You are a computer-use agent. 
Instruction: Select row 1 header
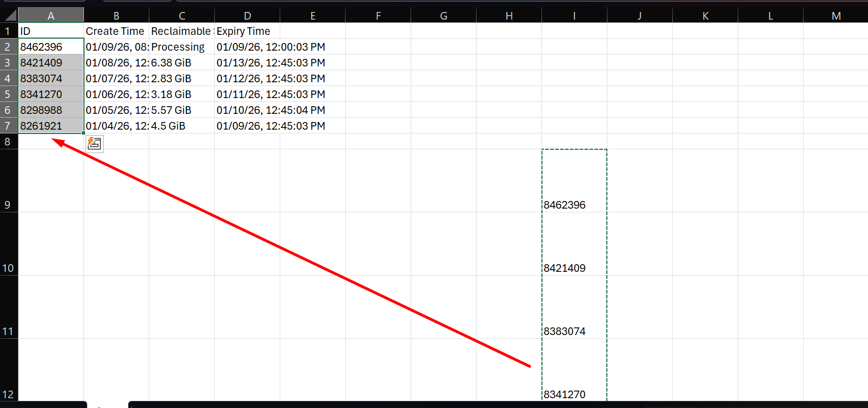(x=8, y=31)
